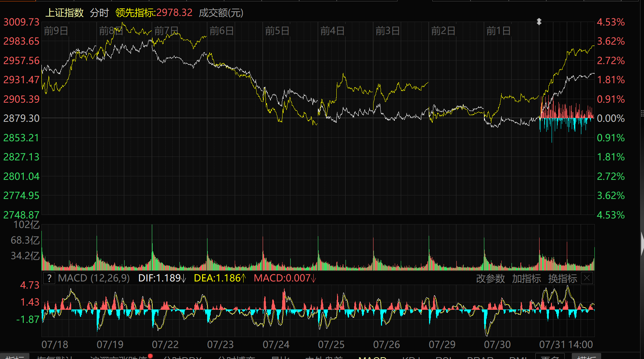The height and width of the screenshot is (359, 644).
Task: Click the 前1日 day marker
Action: [498, 31]
